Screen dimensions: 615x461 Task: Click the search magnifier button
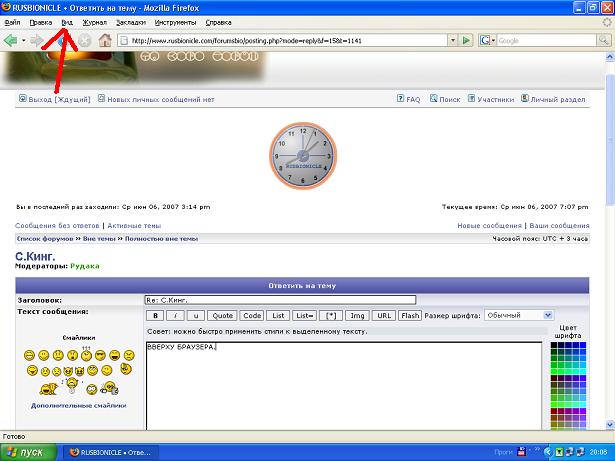603,40
